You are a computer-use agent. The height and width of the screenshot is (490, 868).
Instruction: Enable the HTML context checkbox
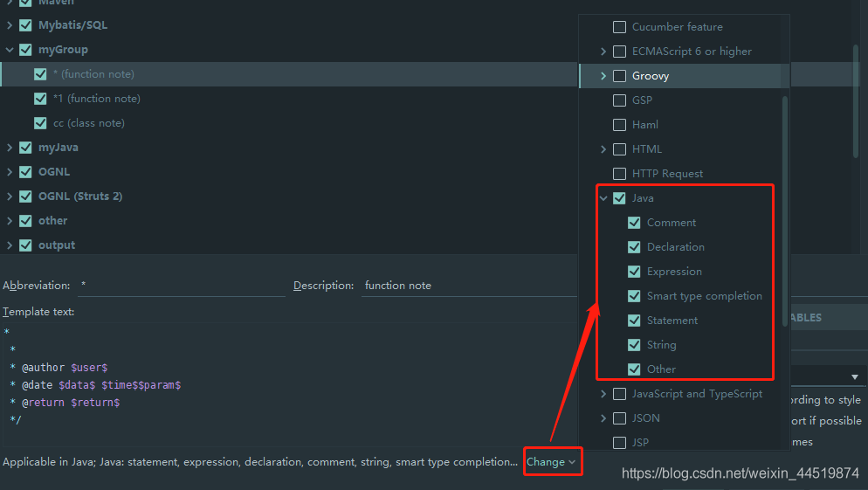click(619, 149)
